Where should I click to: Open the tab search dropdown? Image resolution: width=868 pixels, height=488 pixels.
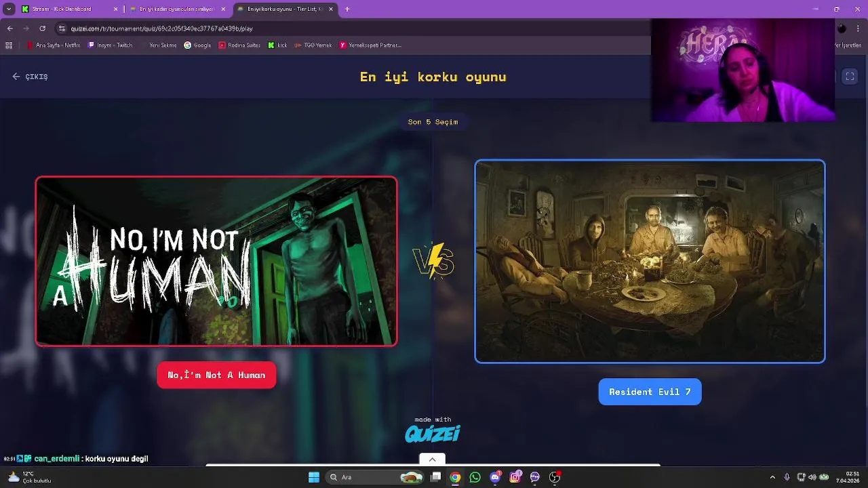click(9, 9)
